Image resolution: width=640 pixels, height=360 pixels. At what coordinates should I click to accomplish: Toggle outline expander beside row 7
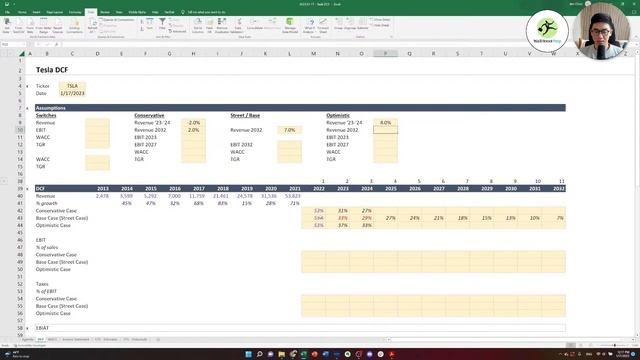27,108
